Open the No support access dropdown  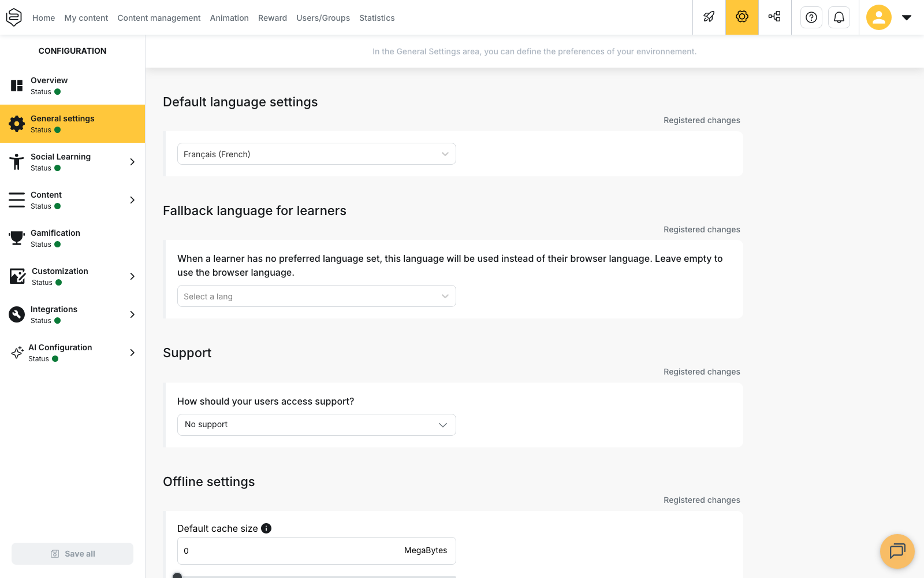(316, 425)
